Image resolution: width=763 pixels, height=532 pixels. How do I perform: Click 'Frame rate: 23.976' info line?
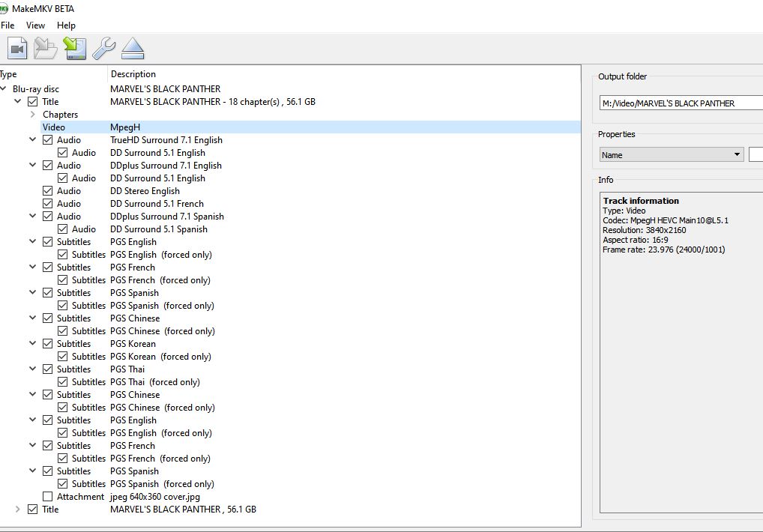pyautogui.click(x=664, y=250)
